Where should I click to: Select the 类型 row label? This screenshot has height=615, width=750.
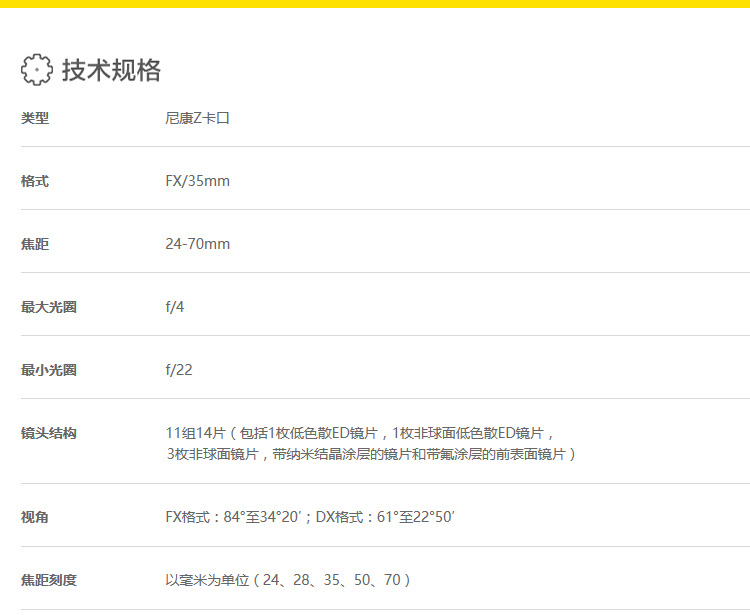click(35, 118)
